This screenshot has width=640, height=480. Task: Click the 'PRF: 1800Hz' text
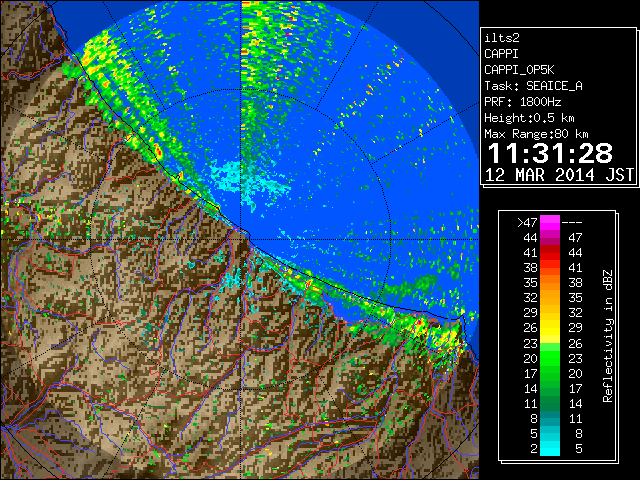(522, 102)
